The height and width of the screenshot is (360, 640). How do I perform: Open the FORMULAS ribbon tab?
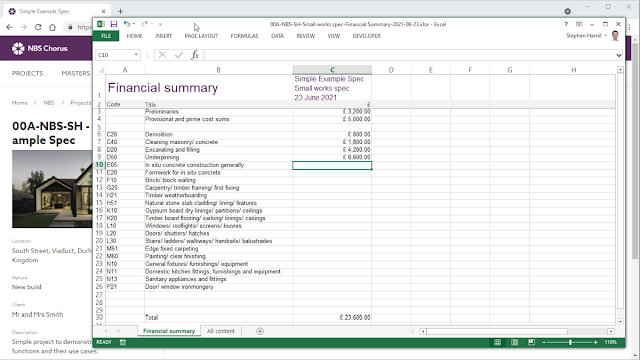click(x=244, y=36)
